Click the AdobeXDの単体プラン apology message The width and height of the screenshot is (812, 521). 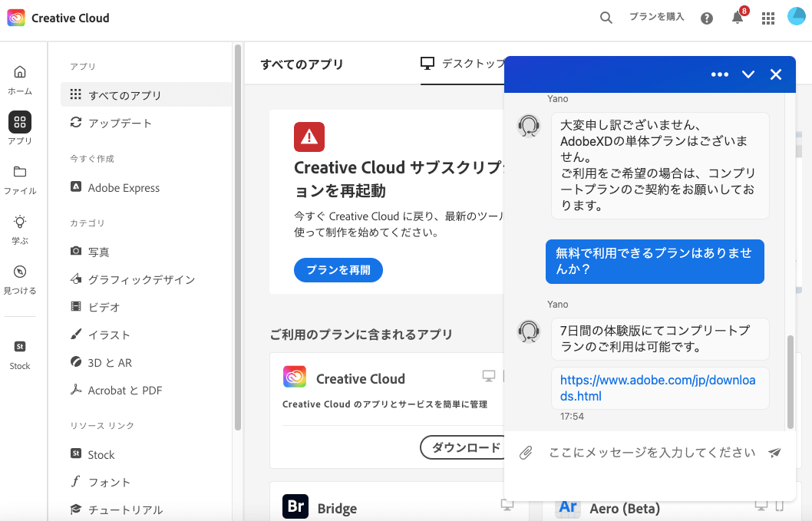(x=660, y=166)
